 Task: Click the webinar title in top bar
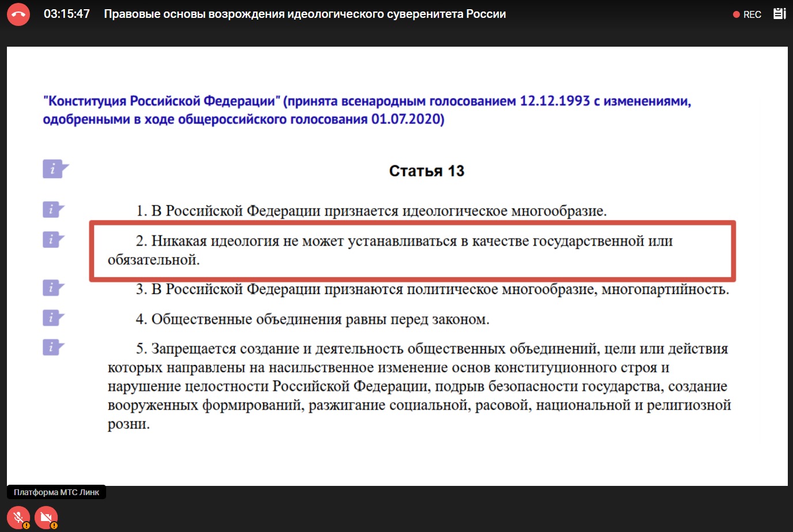(x=305, y=14)
